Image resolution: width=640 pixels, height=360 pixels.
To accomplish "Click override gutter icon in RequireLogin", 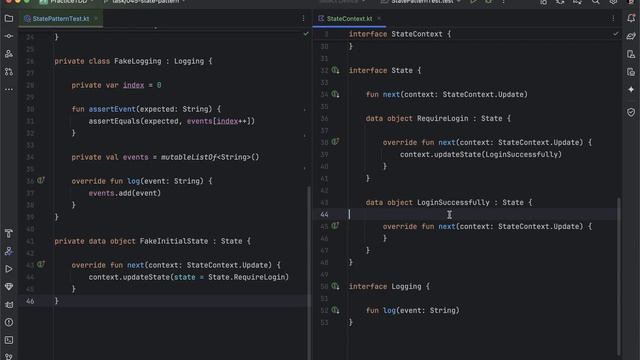I will tap(335, 142).
